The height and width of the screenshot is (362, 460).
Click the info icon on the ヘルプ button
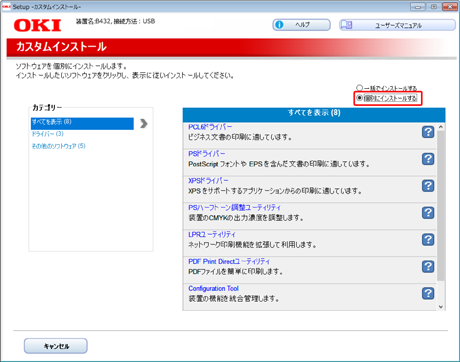click(279, 25)
